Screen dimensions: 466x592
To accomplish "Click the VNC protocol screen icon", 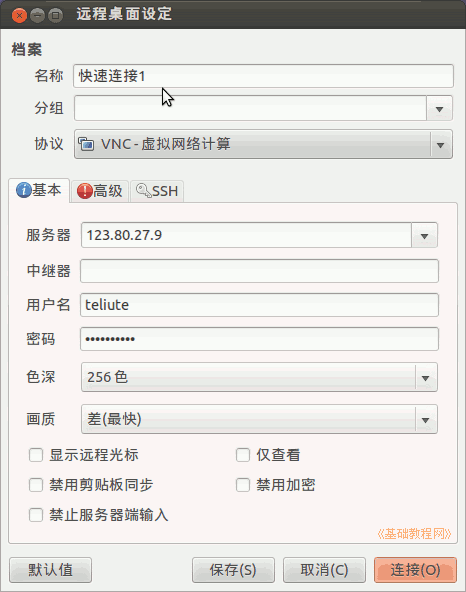I will [86, 144].
